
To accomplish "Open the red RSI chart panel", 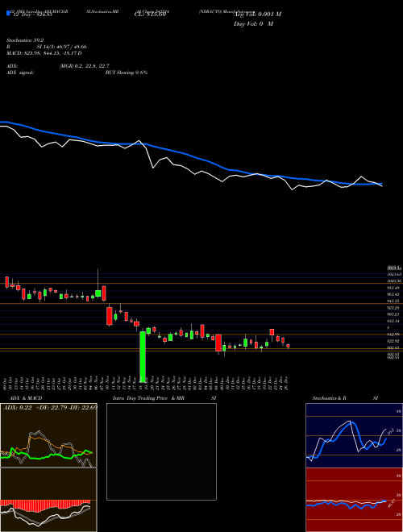I will click(x=354, y=500).
